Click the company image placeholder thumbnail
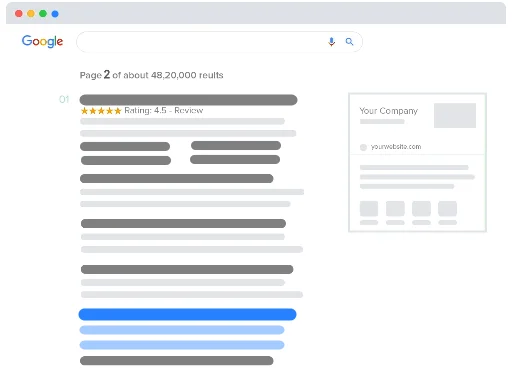This screenshot has width=512, height=377. point(455,115)
